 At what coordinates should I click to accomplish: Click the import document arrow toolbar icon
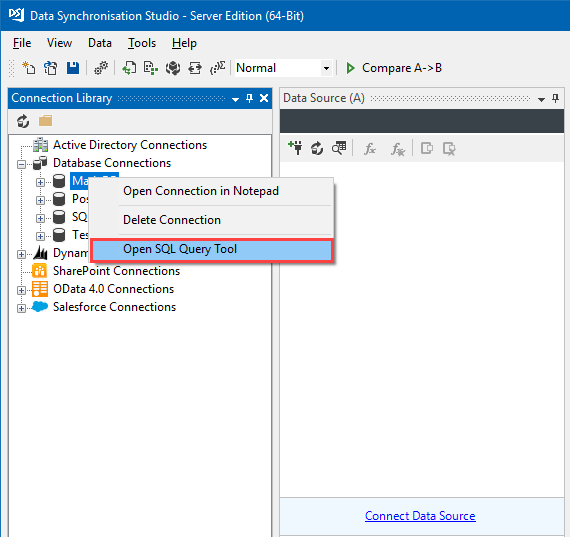[129, 68]
